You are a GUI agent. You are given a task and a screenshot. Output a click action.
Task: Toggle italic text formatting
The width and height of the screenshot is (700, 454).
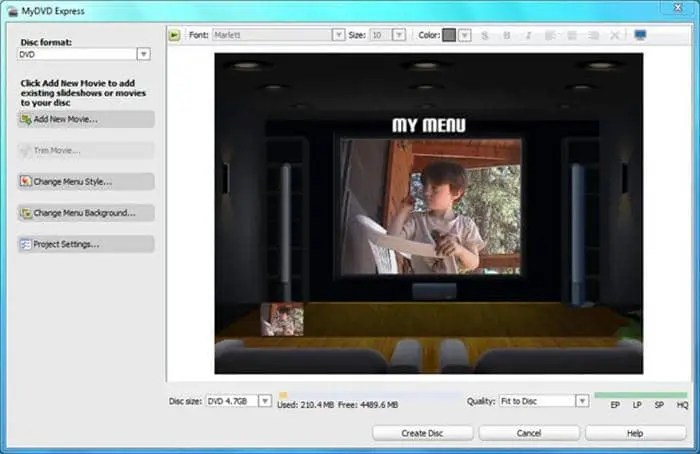pyautogui.click(x=528, y=35)
